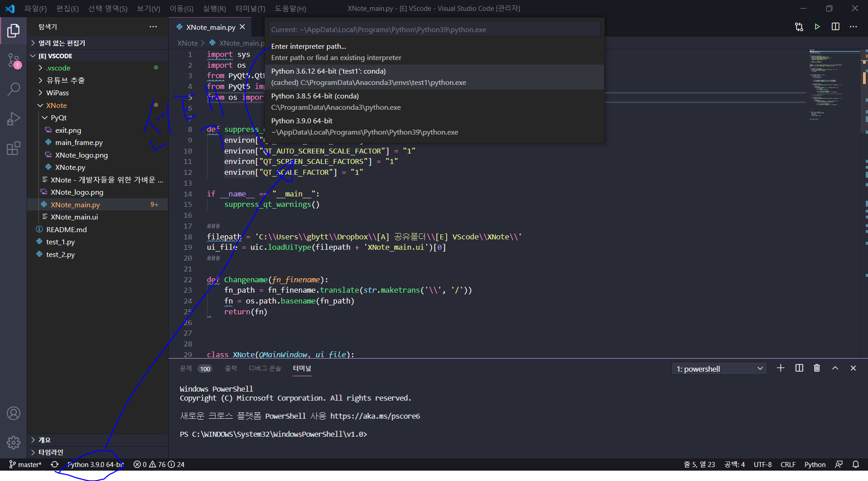Close the terminal panel
This screenshot has height=481, width=868.
[x=853, y=368]
